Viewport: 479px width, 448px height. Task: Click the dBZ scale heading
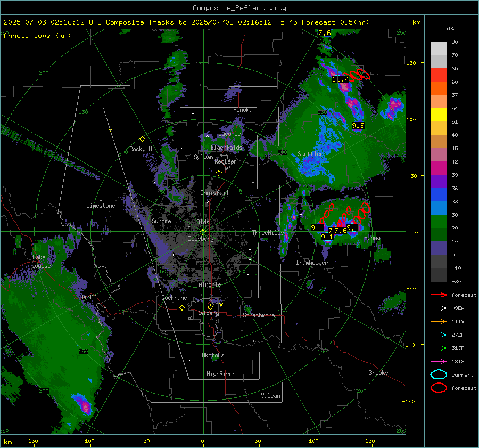tap(451, 28)
